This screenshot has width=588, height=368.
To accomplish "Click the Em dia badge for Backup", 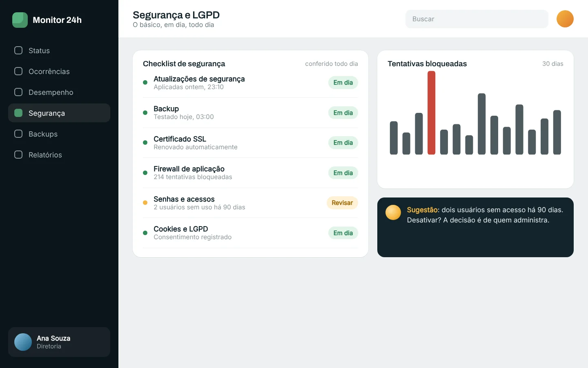I will (x=343, y=113).
